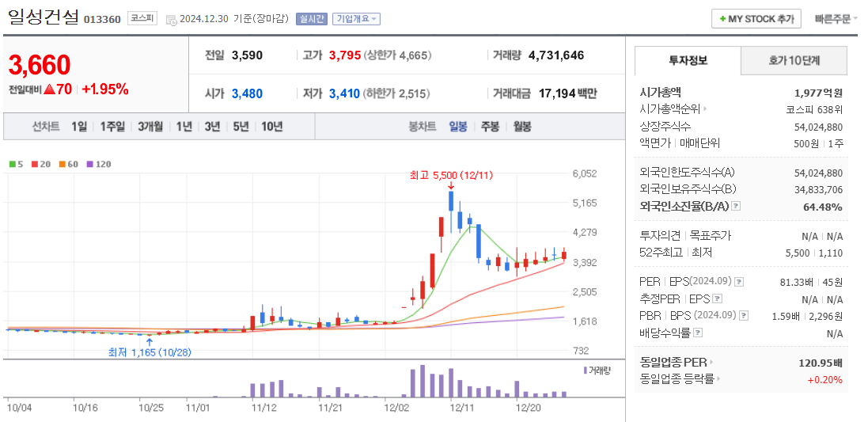Viewport: 868px width, 422px height.
Task: Select the 3년 line chart period
Action: click(212, 126)
